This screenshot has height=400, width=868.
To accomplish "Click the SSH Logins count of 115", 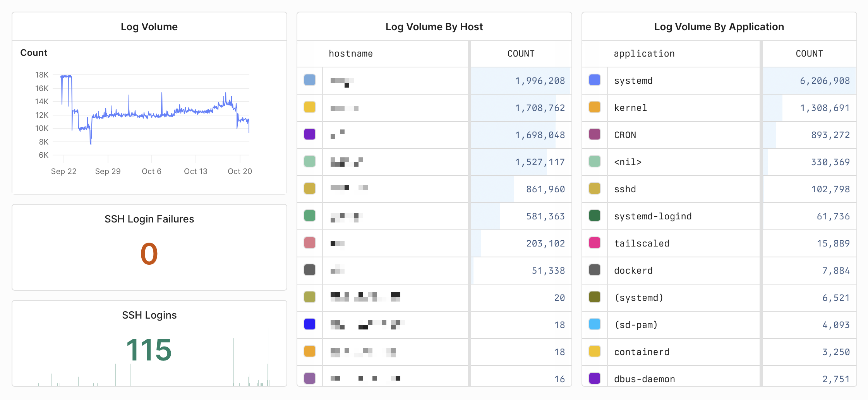I will click(149, 350).
